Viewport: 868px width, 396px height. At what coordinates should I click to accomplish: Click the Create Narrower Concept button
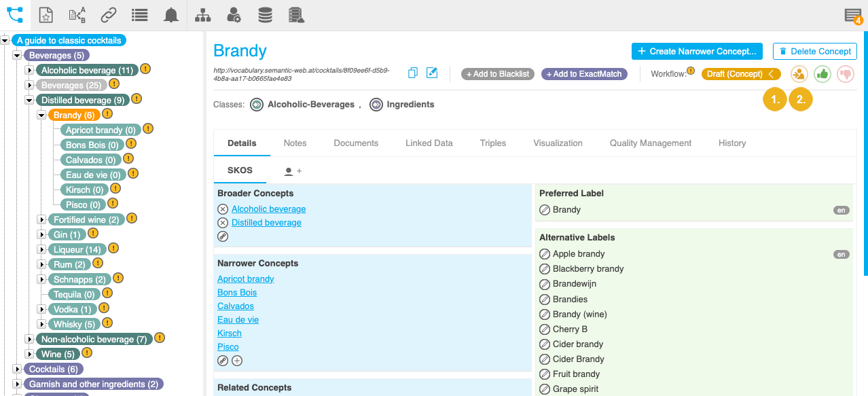[x=697, y=51]
